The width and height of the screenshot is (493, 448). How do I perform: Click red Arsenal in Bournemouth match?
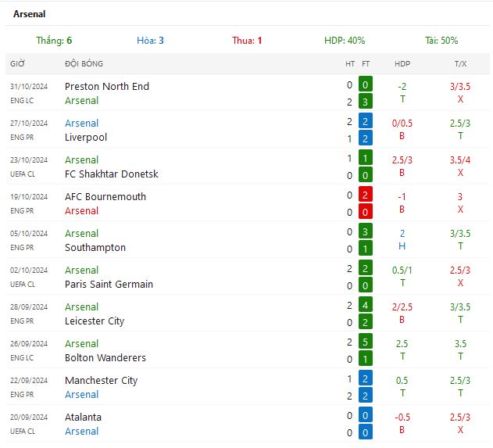click(x=82, y=211)
